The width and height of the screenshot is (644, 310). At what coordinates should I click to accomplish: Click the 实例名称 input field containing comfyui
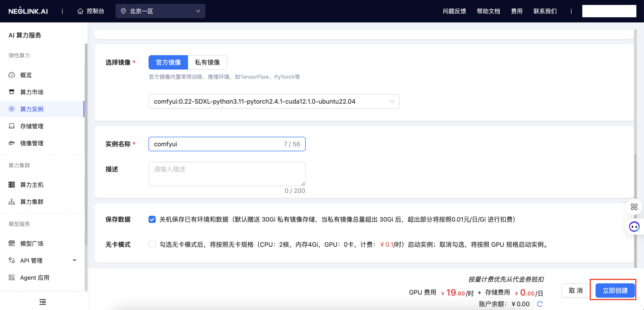[227, 144]
